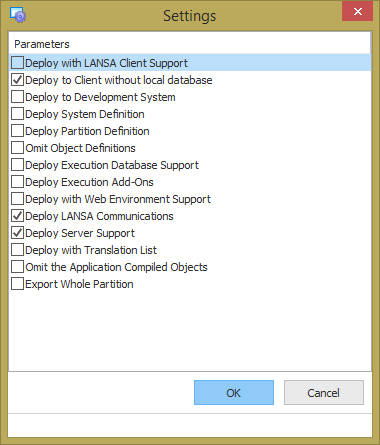Select Deploy with Web Environment Support label

pyautogui.click(x=118, y=199)
